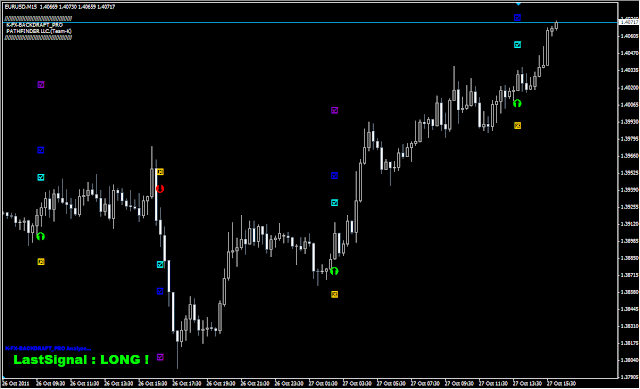Click the '26 Oct 09:30' time axis label

click(x=50, y=384)
